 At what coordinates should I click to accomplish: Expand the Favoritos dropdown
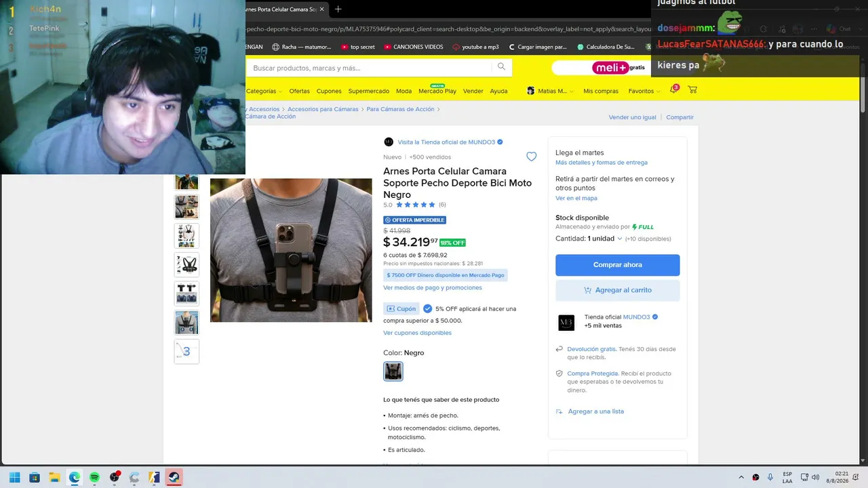644,91
